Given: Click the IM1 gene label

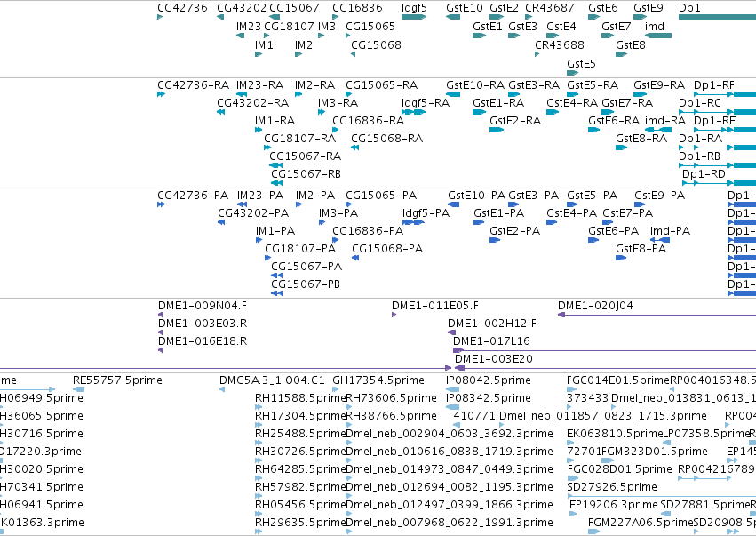Looking at the screenshot, I should [264, 44].
